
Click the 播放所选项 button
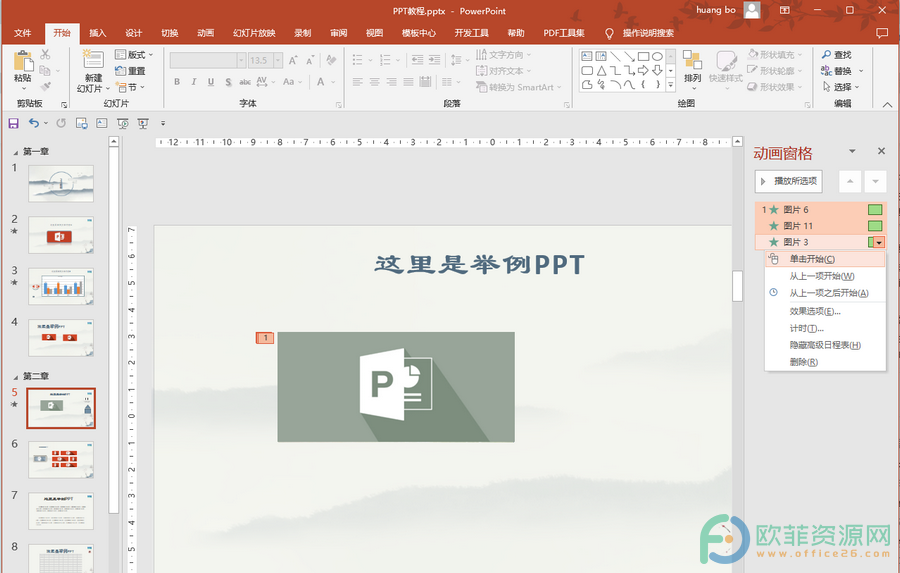789,181
